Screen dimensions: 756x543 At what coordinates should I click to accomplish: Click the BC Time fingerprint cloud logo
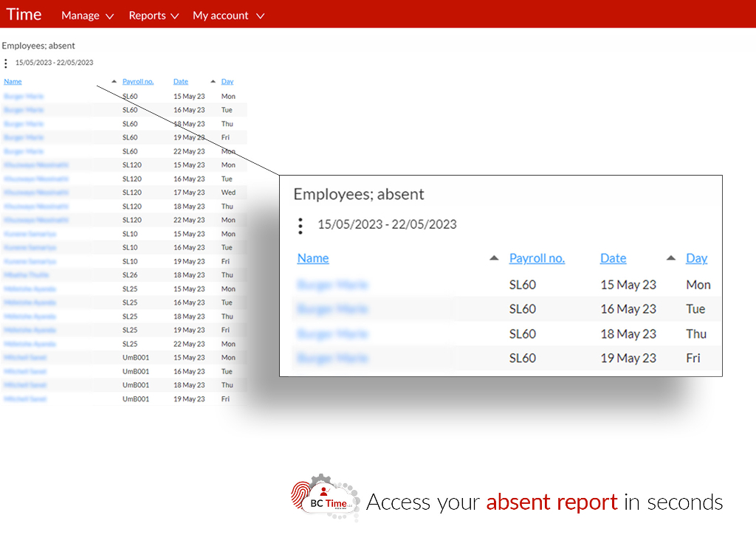coord(326,498)
